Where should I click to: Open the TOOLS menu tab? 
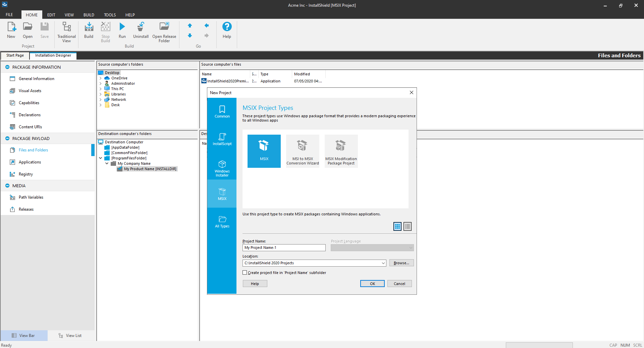(110, 15)
